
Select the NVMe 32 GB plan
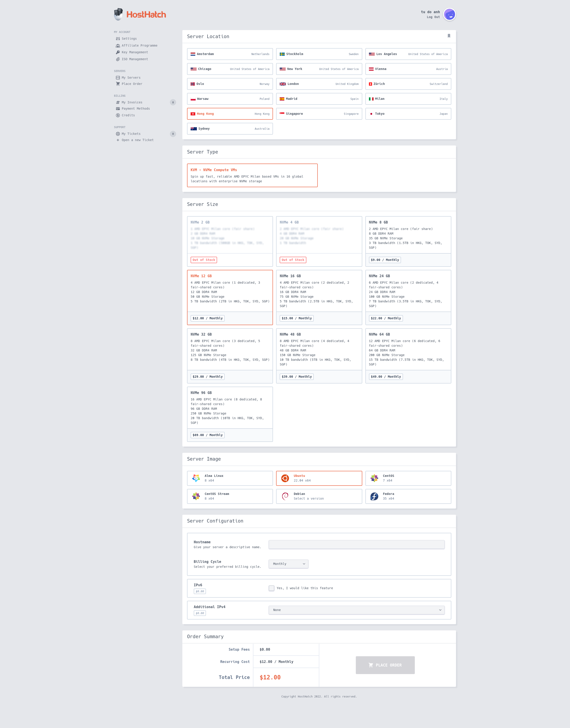pyautogui.click(x=230, y=356)
